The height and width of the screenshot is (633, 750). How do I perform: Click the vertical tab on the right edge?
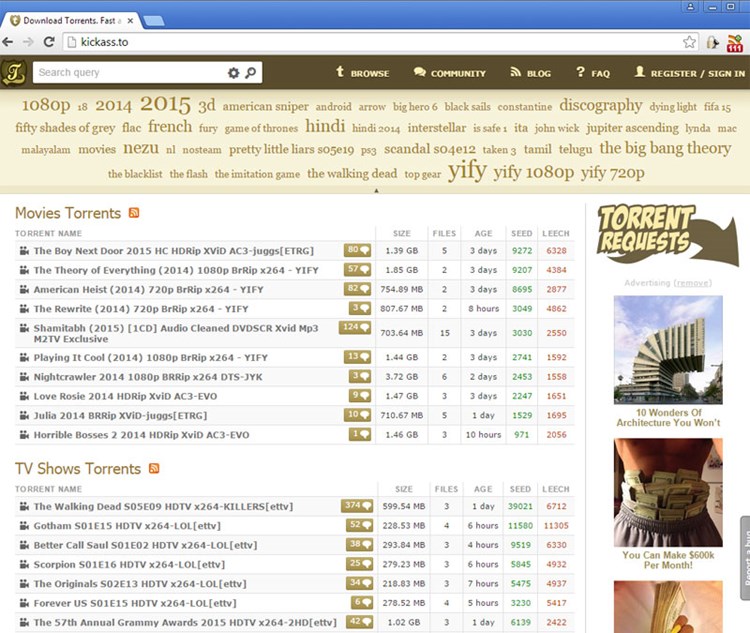pyautogui.click(x=745, y=558)
